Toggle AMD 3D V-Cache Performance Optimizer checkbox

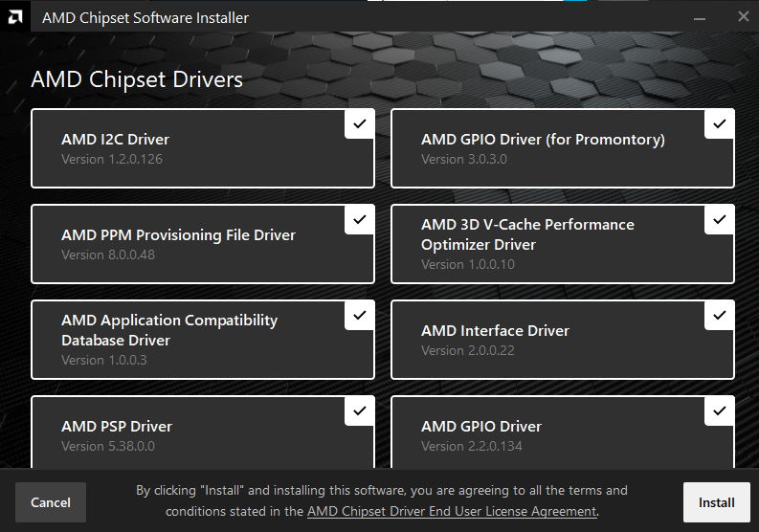(720, 220)
